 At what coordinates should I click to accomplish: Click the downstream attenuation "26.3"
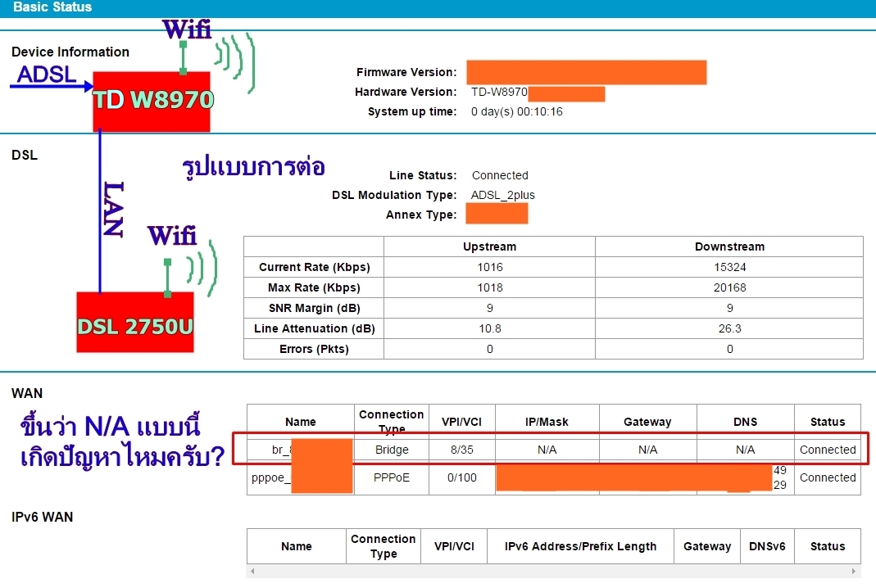click(729, 328)
